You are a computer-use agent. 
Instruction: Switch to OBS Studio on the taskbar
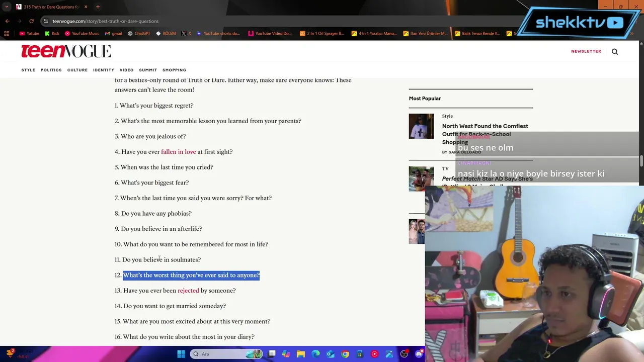point(404,354)
